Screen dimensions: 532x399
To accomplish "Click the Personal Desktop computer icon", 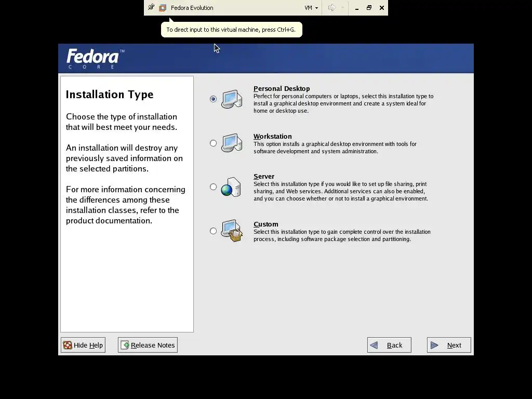I will [x=232, y=99].
